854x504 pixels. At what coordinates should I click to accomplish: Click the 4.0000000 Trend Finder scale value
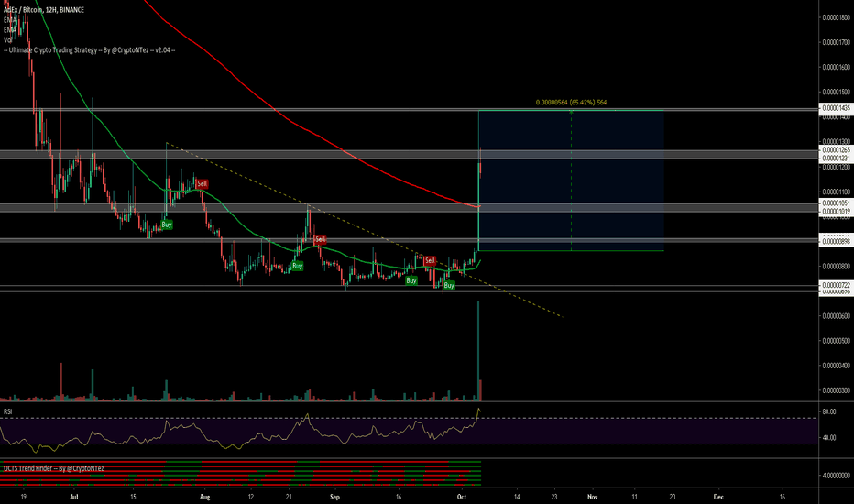[836, 475]
